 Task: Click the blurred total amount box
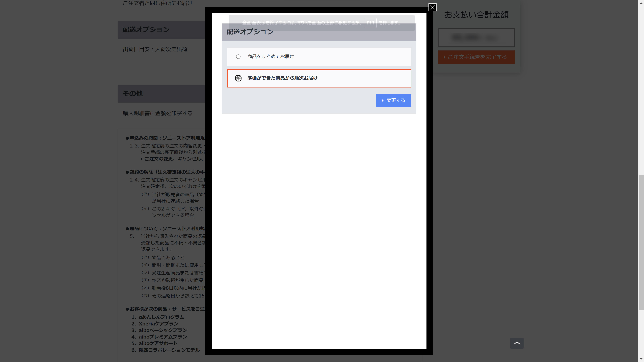pos(476,38)
